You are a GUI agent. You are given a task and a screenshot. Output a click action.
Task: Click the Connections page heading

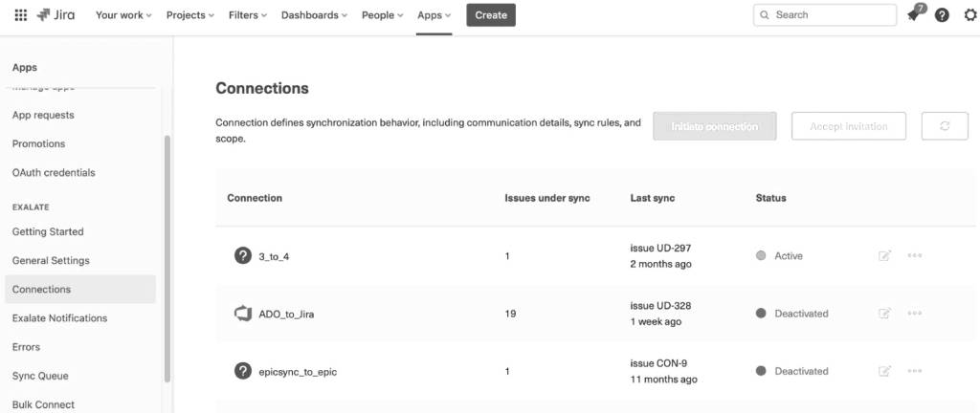click(x=262, y=88)
